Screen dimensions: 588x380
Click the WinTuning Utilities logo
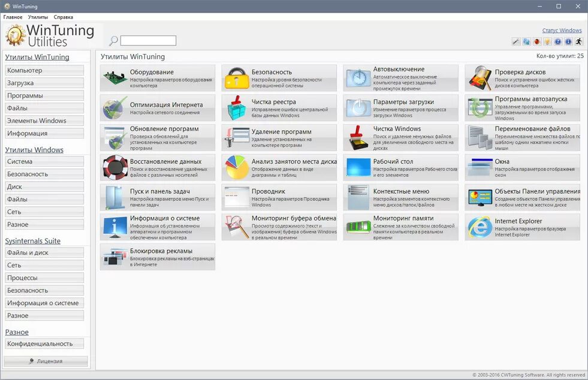50,35
